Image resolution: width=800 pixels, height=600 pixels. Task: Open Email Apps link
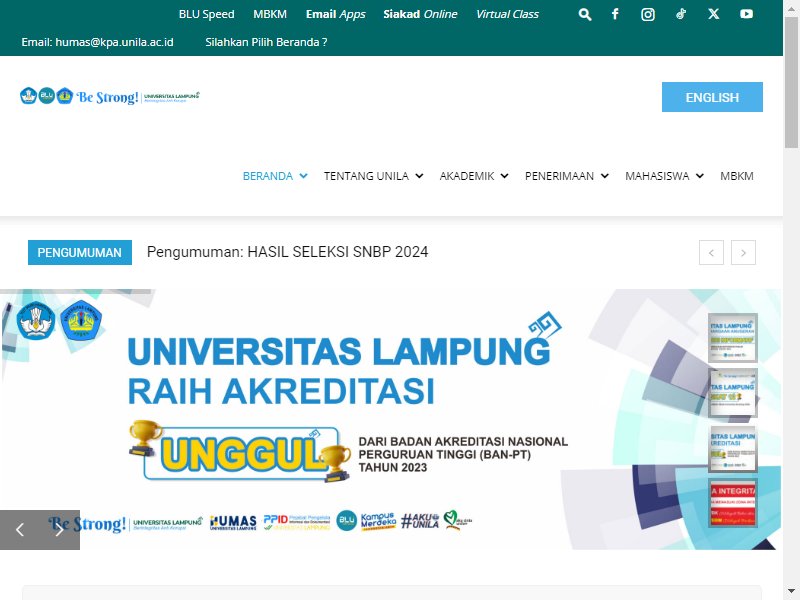pyautogui.click(x=336, y=14)
